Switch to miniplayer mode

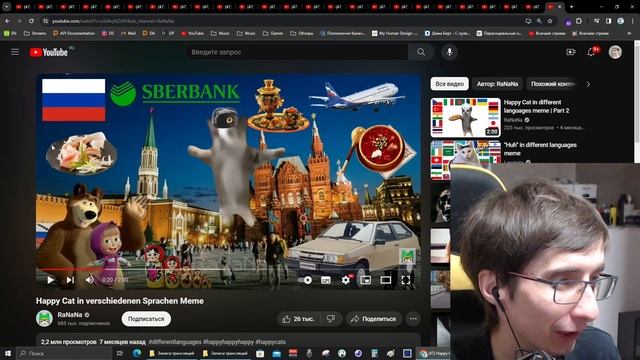click(366, 280)
